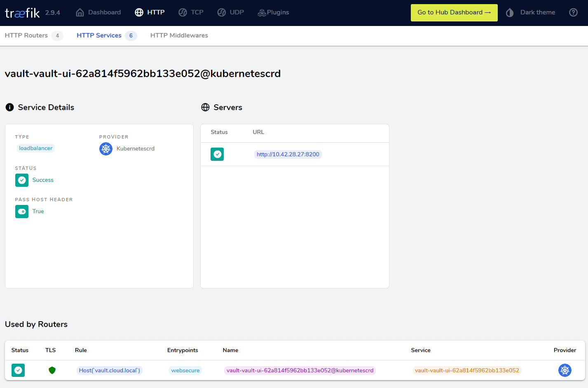Click the TCP section icon
The image size is (588, 388).
[183, 12]
